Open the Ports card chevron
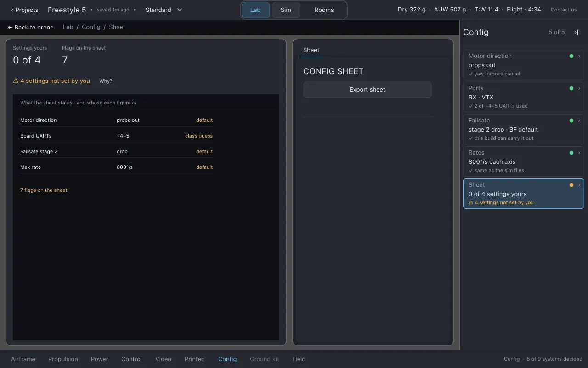Viewport: 588px width, 368px height. [579, 88]
